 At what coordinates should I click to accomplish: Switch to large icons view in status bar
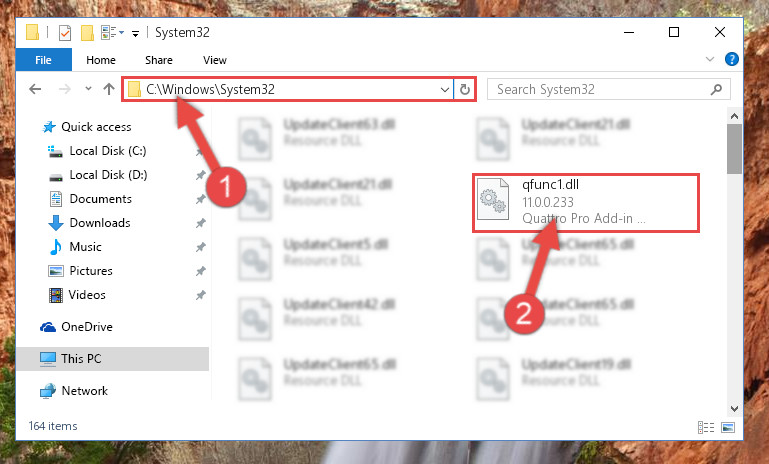point(728,427)
